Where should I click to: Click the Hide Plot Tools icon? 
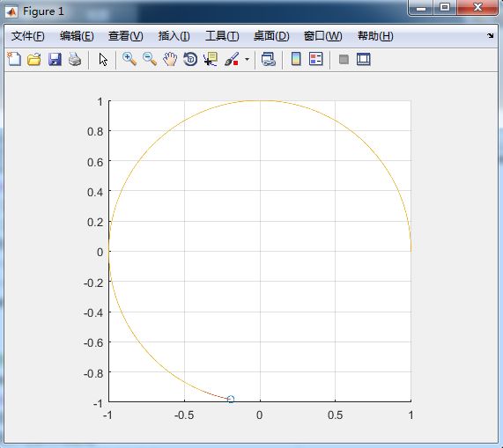(344, 59)
